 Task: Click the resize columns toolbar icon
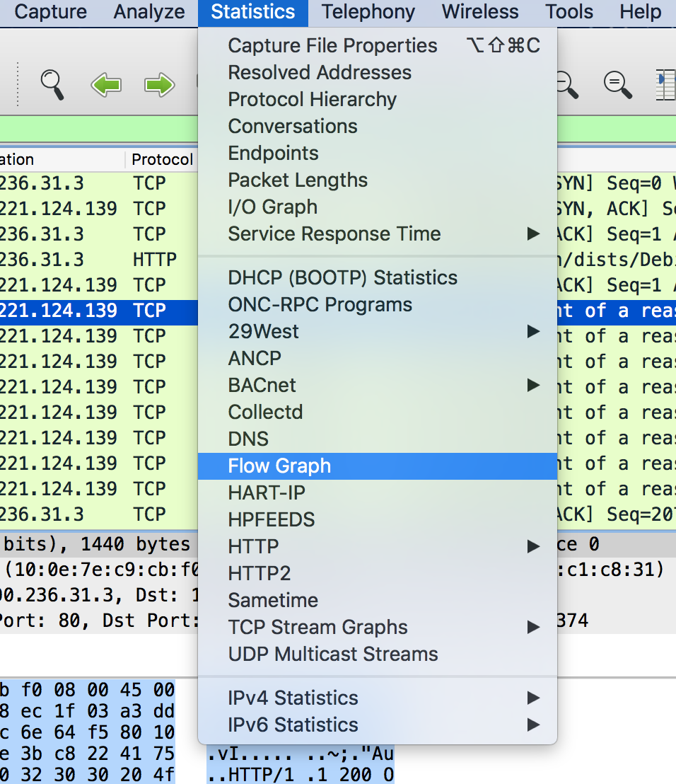[666, 85]
